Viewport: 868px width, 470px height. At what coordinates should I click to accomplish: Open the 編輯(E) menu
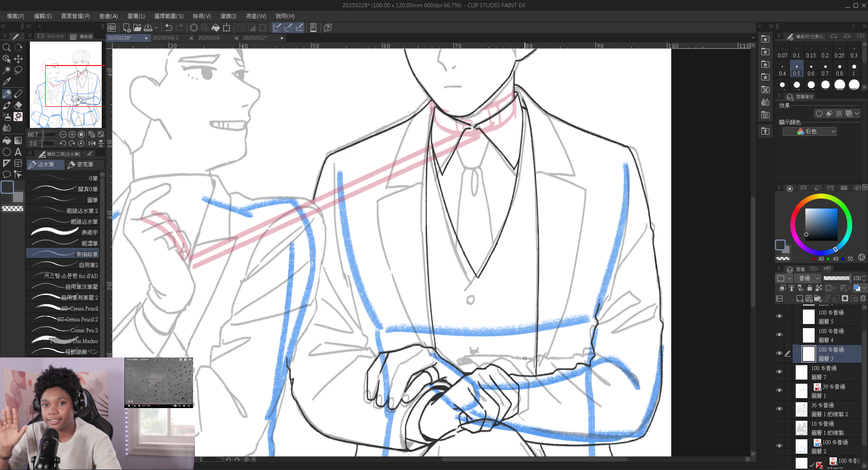point(43,16)
